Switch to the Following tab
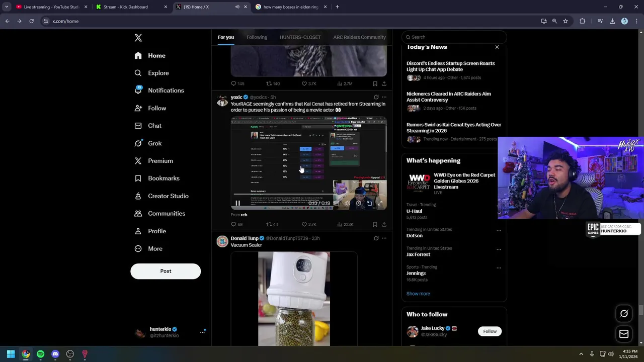The height and width of the screenshot is (362, 644). [257, 37]
